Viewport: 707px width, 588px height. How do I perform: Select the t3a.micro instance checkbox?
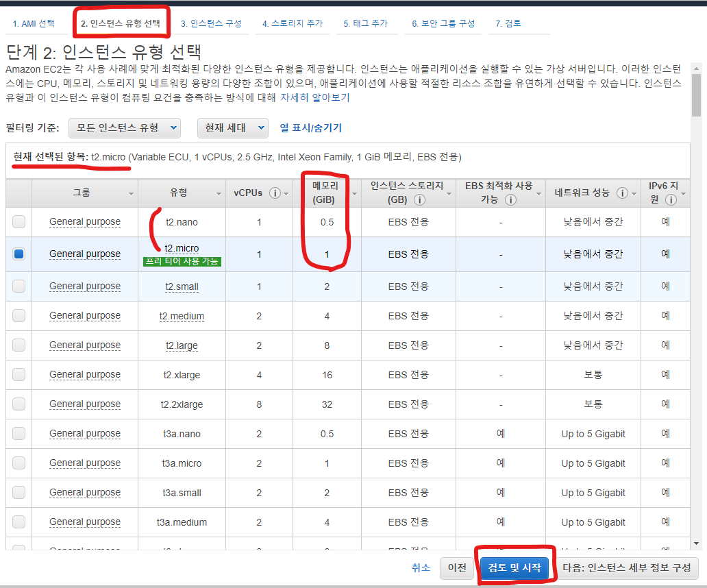(x=19, y=463)
